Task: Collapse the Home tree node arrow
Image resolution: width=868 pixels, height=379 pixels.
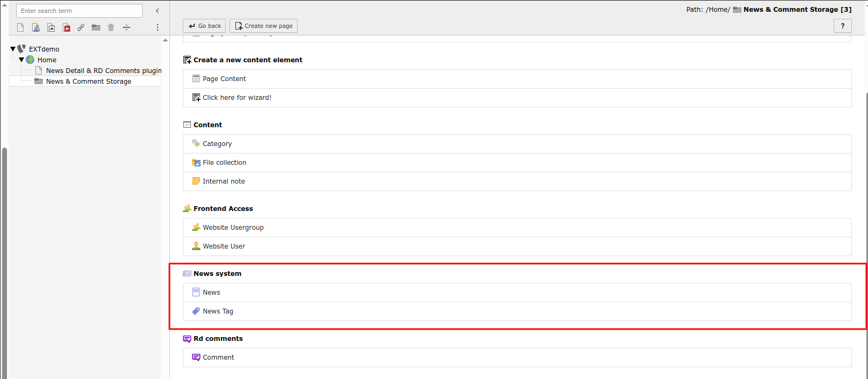Action: click(x=21, y=60)
